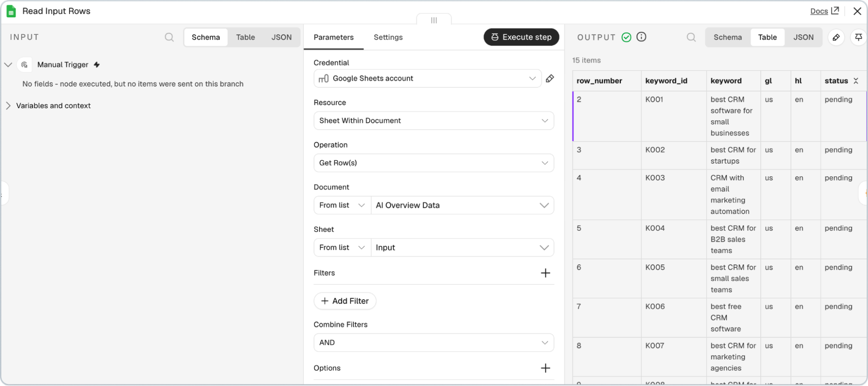The image size is (868, 386).
Task: Change Document mode From list dropdown
Action: coord(342,205)
